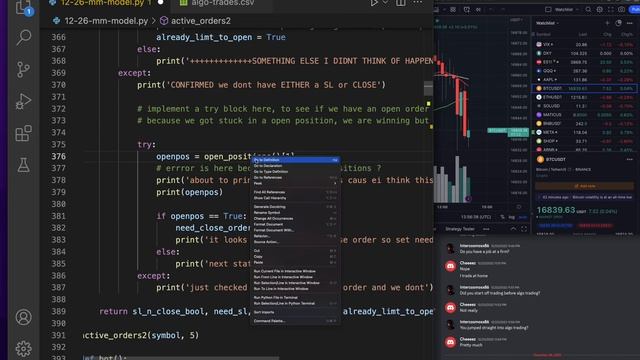Open the watchlist three-dots menu
The height and width of the screenshot is (360, 640).
(630, 23)
